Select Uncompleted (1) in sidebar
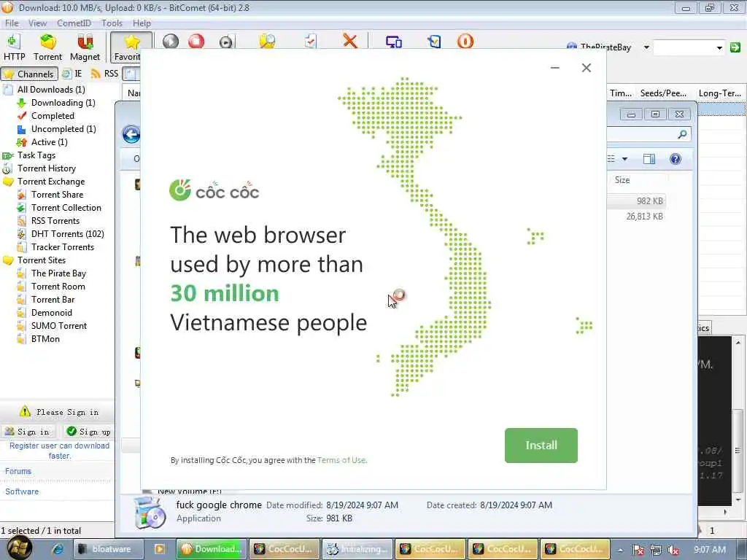747x560 pixels. tap(63, 129)
